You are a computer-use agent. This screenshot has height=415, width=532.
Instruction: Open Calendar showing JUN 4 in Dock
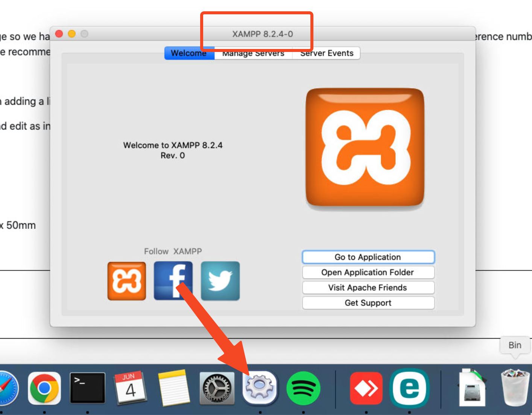[x=130, y=388]
